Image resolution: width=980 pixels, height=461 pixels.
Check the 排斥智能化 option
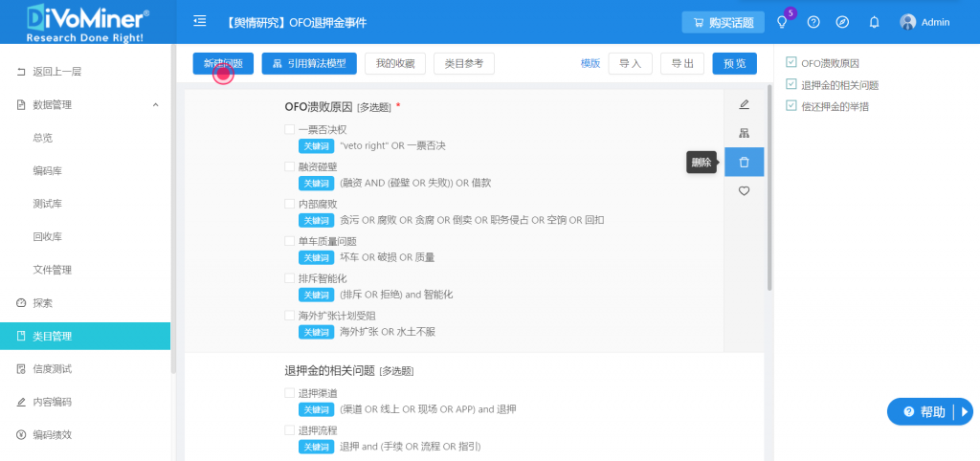coord(289,278)
